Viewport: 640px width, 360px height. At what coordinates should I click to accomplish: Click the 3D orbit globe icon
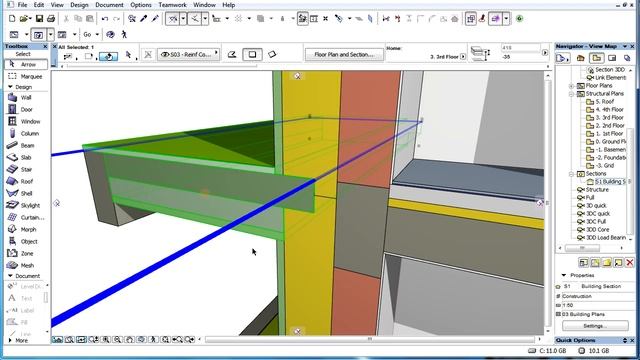pos(110,34)
